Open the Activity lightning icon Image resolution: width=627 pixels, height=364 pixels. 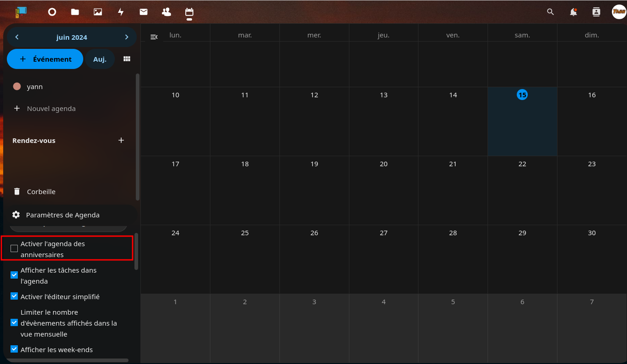[x=121, y=12]
